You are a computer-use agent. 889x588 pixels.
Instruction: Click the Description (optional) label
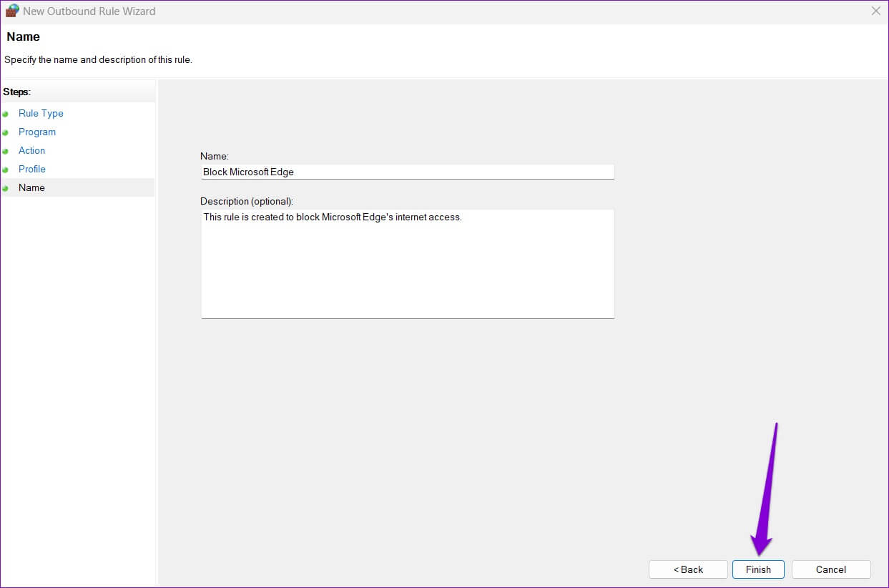(x=247, y=201)
